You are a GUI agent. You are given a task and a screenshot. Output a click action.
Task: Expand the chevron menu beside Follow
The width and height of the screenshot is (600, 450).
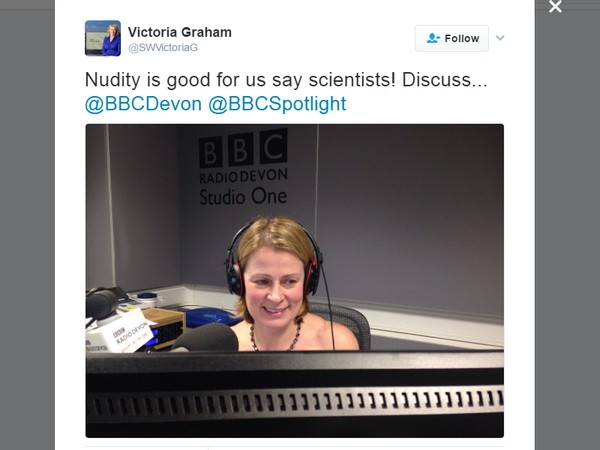500,38
